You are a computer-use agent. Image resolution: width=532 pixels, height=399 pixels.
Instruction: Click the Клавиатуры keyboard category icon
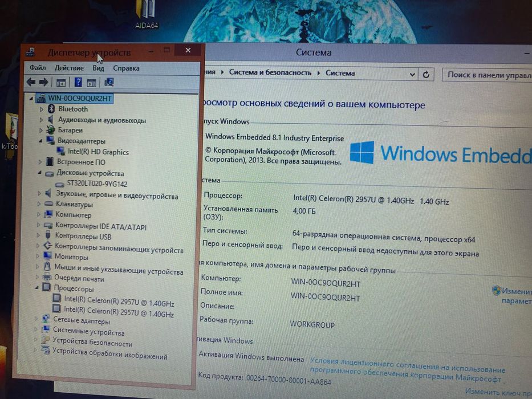(x=49, y=203)
